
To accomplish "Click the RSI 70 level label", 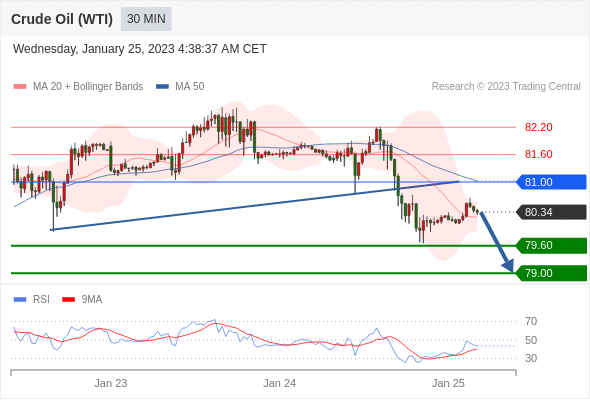I will [531, 321].
